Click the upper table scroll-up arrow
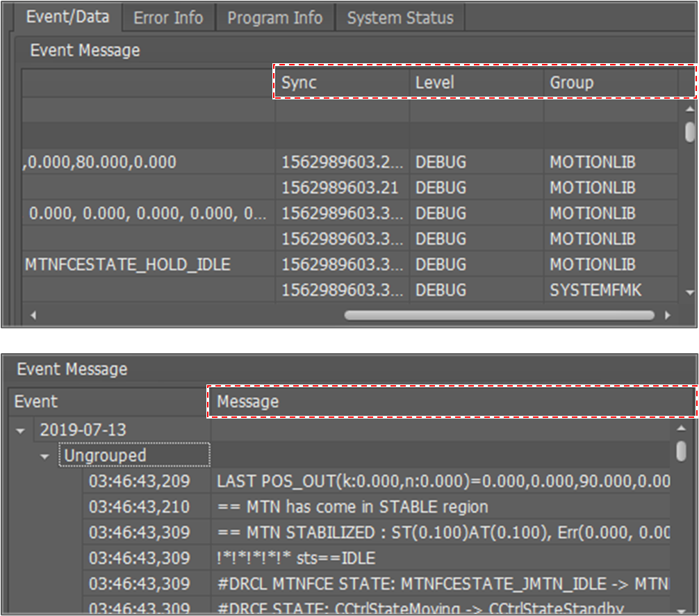 pos(689,109)
